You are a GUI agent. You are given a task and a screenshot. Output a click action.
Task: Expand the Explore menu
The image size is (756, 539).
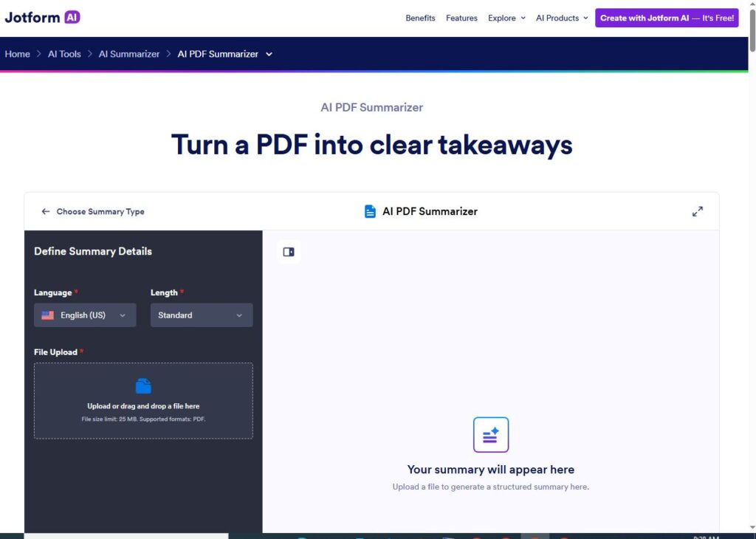(506, 18)
